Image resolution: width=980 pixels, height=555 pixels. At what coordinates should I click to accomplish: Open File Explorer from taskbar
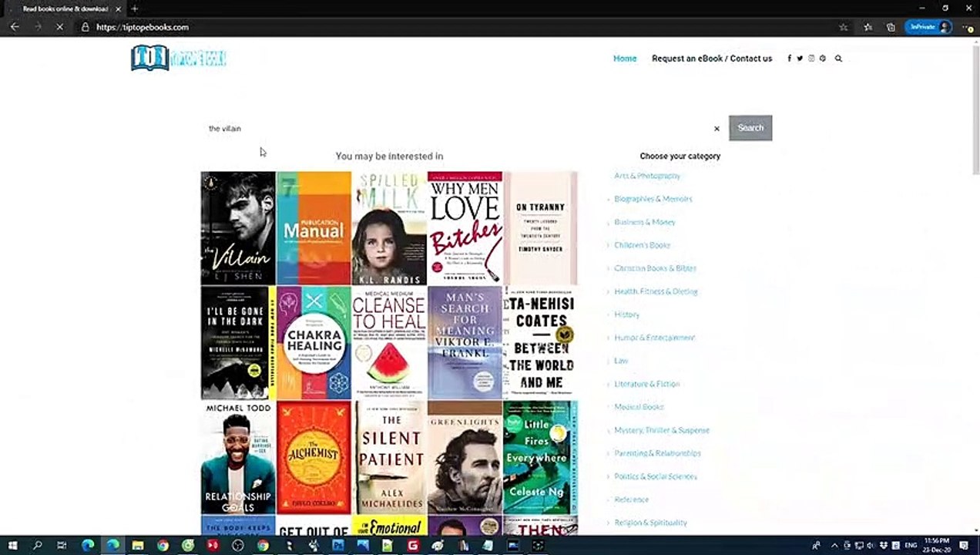click(137, 545)
